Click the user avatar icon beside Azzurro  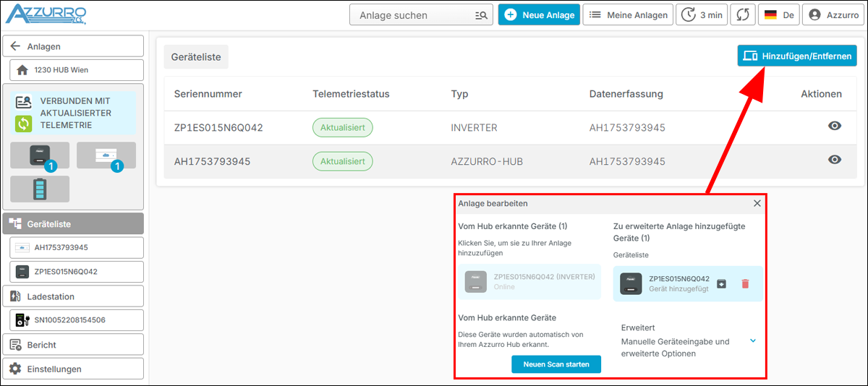816,15
